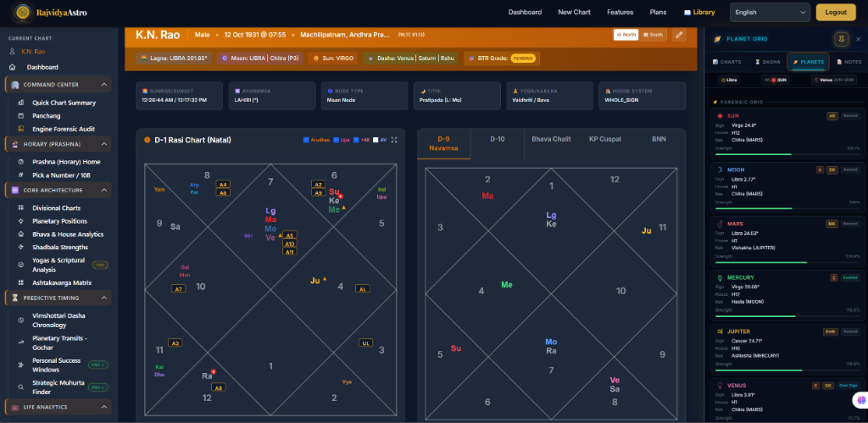The height and width of the screenshot is (423, 868).
Task: Open the English language dropdown
Action: tap(770, 13)
